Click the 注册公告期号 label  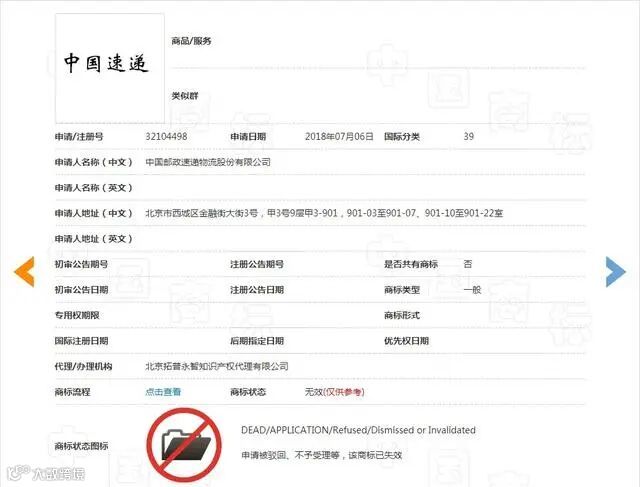click(257, 264)
